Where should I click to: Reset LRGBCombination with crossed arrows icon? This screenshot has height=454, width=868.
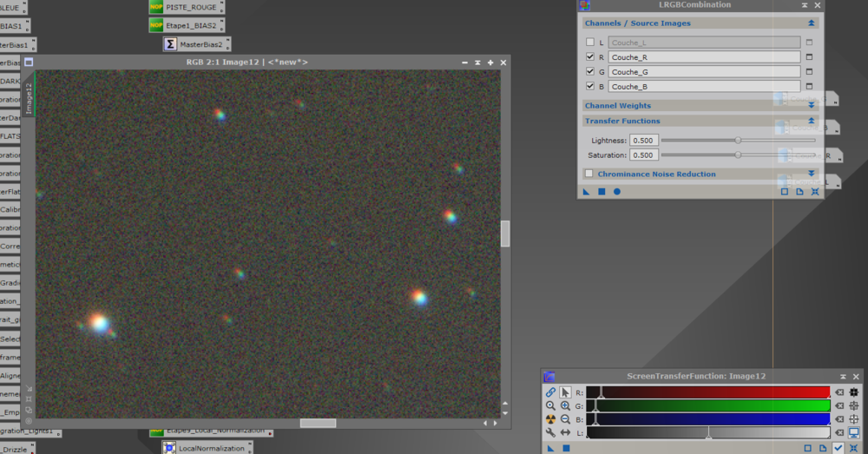tap(815, 192)
